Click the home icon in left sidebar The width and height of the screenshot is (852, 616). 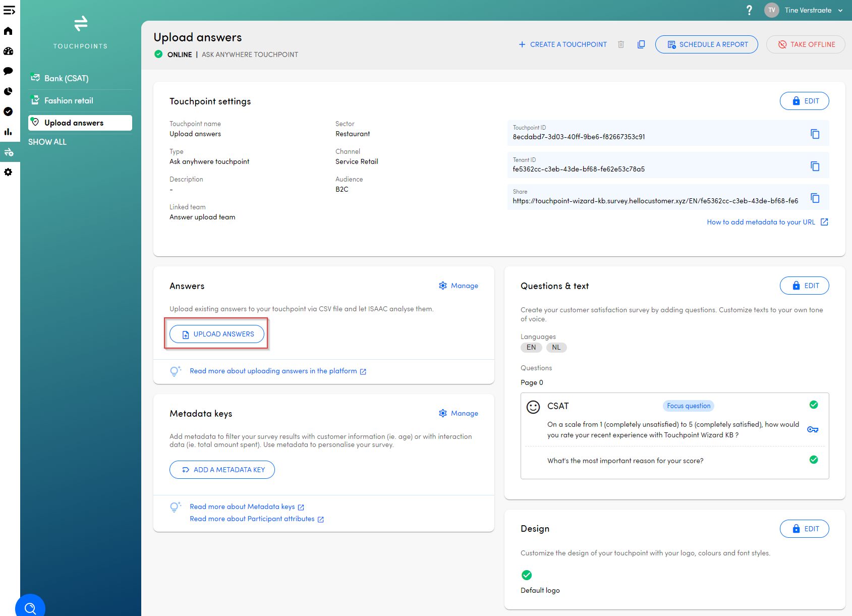pyautogui.click(x=8, y=31)
